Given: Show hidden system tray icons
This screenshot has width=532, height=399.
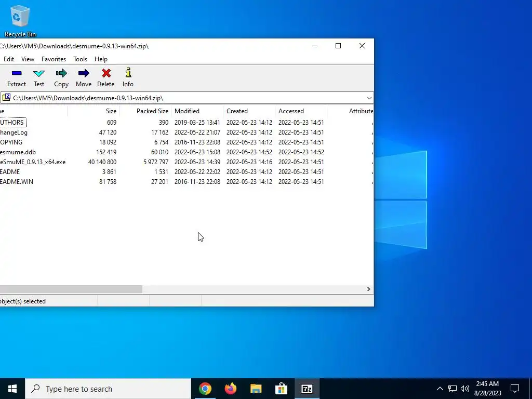Looking at the screenshot, I should click(x=440, y=389).
